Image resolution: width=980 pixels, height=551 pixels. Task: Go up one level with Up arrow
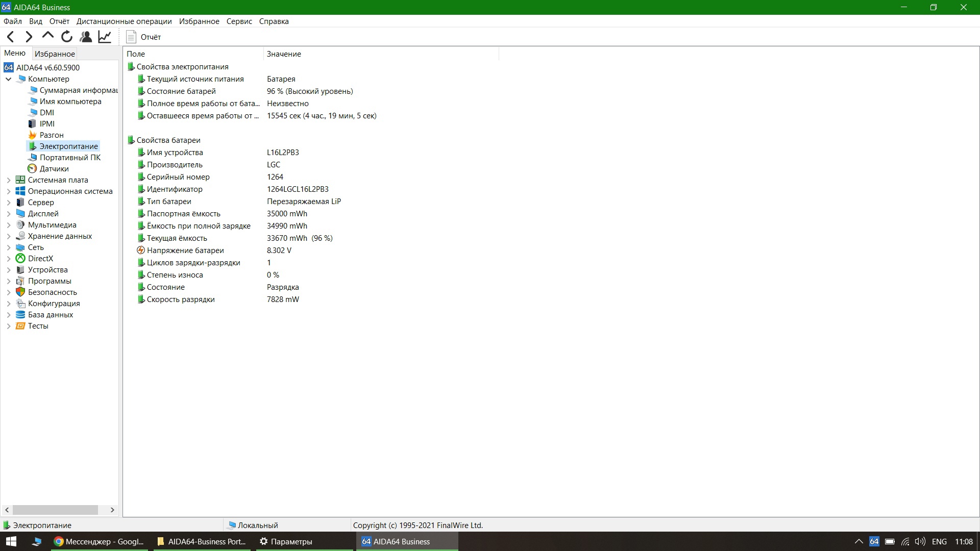[47, 36]
